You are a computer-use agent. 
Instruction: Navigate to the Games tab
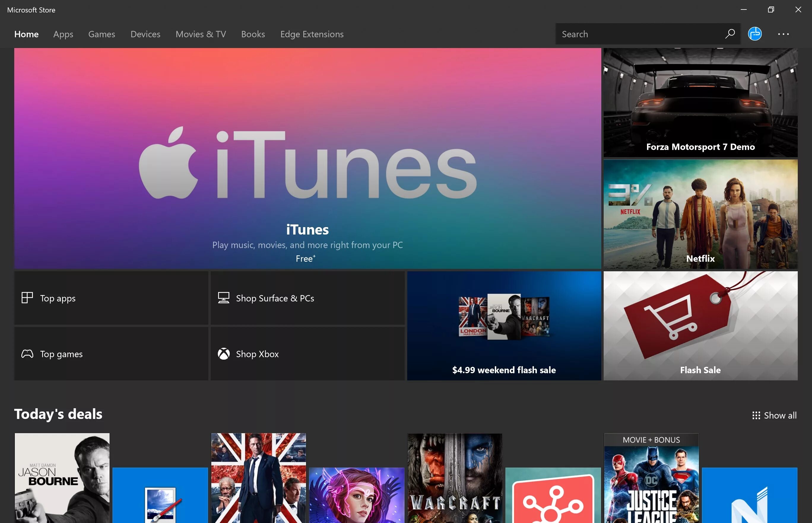[x=102, y=34]
